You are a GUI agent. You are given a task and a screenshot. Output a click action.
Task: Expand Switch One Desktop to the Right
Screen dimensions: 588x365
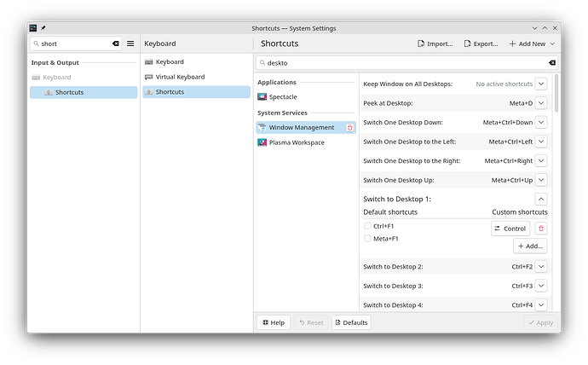coord(541,161)
